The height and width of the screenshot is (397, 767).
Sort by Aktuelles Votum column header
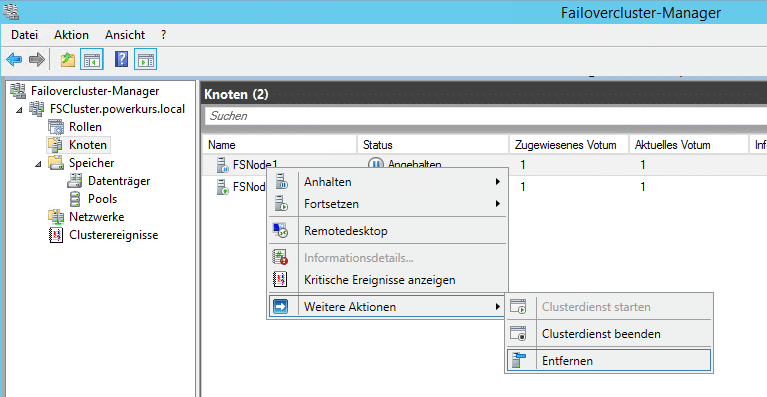(689, 145)
